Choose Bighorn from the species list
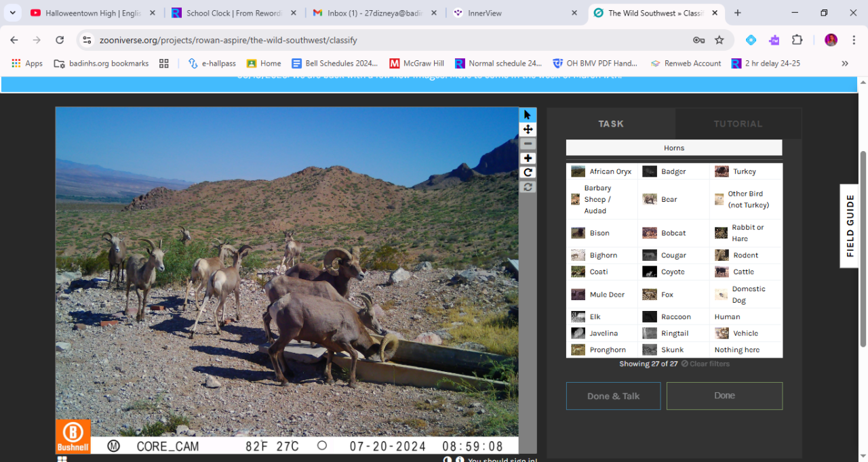 [602, 255]
